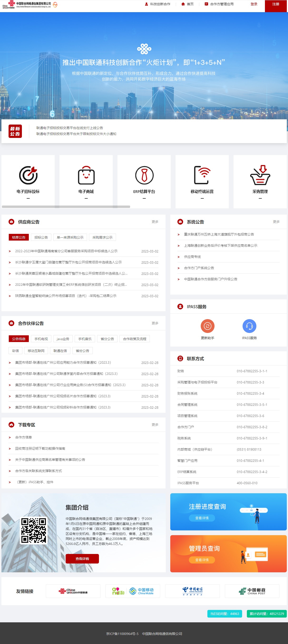Image resolution: width=288 pixels, height=644 pixels.
Task: Open the 采购管理 basket icon
Action: coord(260,175)
